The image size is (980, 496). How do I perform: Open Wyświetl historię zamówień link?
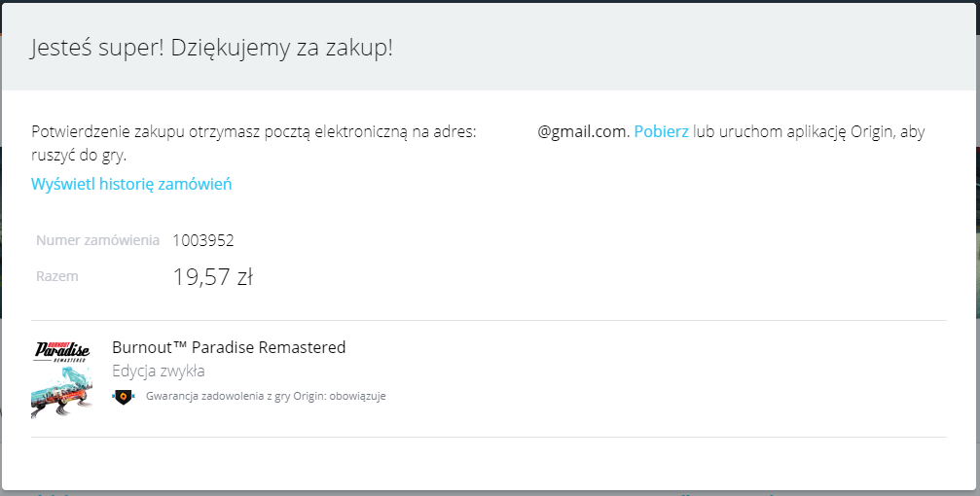click(x=131, y=184)
